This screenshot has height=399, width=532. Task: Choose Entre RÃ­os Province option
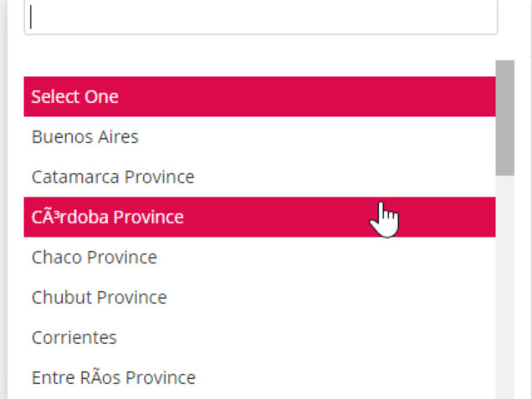coord(259,377)
